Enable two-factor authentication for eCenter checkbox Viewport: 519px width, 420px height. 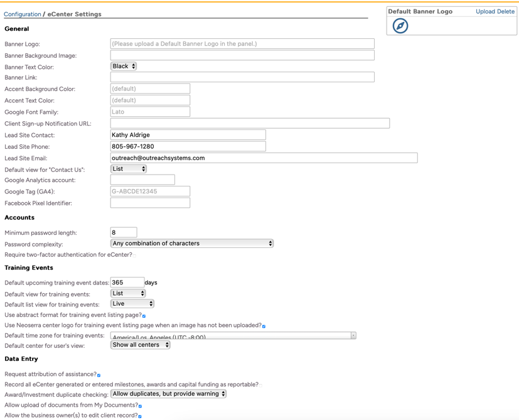click(135, 256)
